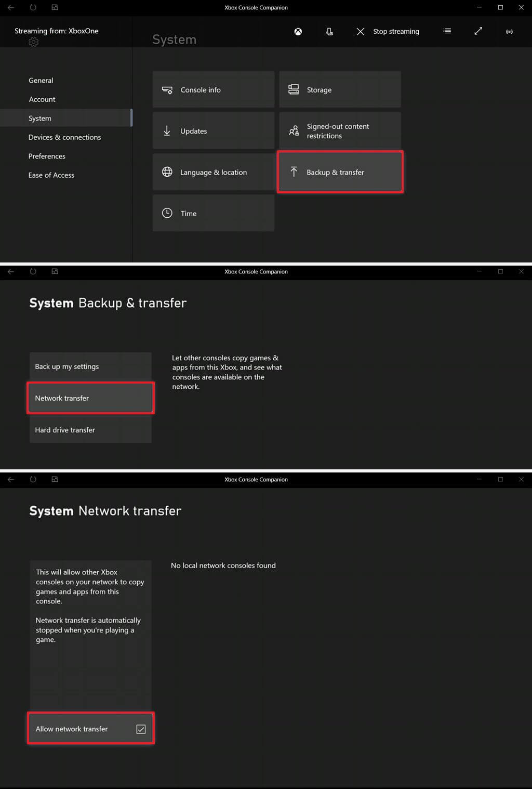Select Hard drive transfer option
This screenshot has height=789, width=532.
click(x=90, y=430)
